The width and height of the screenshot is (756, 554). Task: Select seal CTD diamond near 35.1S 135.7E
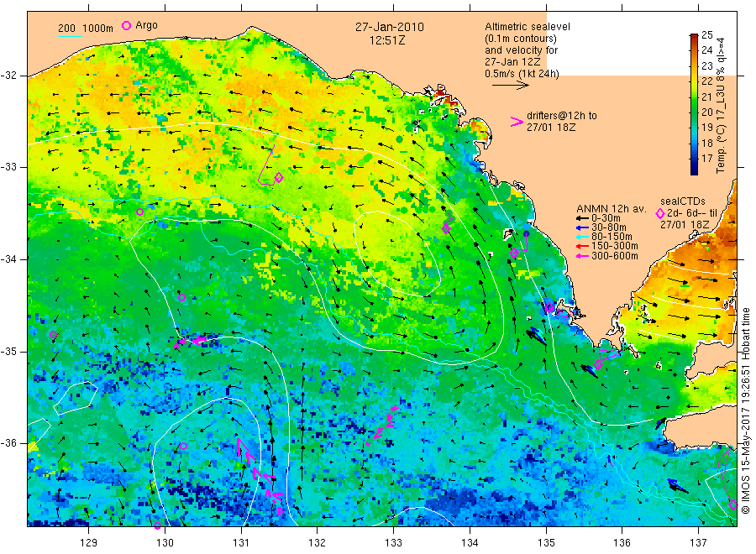(x=598, y=364)
